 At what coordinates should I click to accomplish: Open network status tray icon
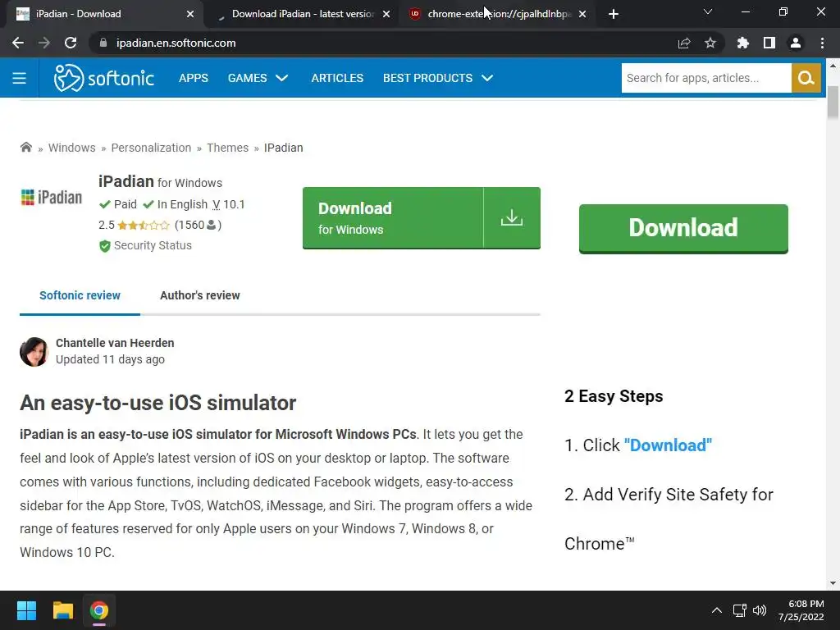tap(740, 610)
